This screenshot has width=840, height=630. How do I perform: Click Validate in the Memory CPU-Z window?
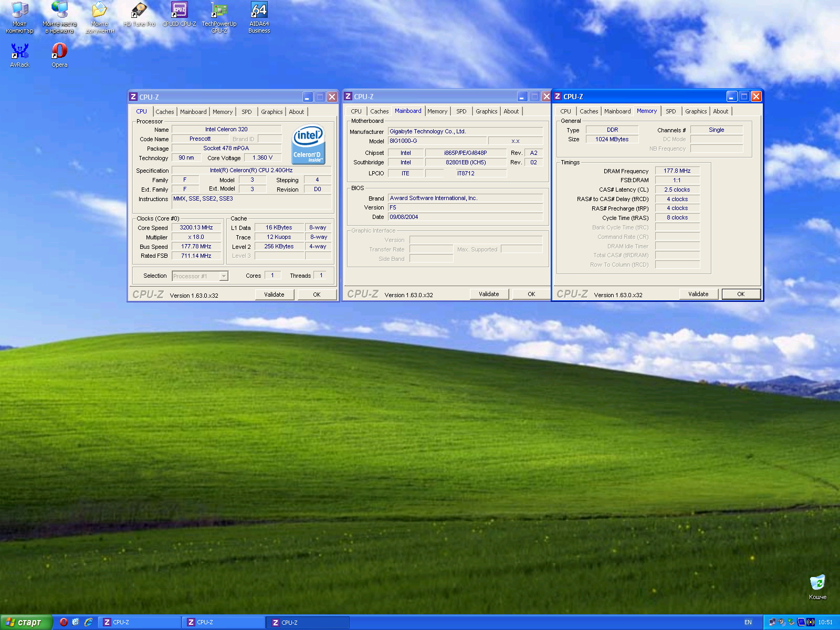[698, 294]
